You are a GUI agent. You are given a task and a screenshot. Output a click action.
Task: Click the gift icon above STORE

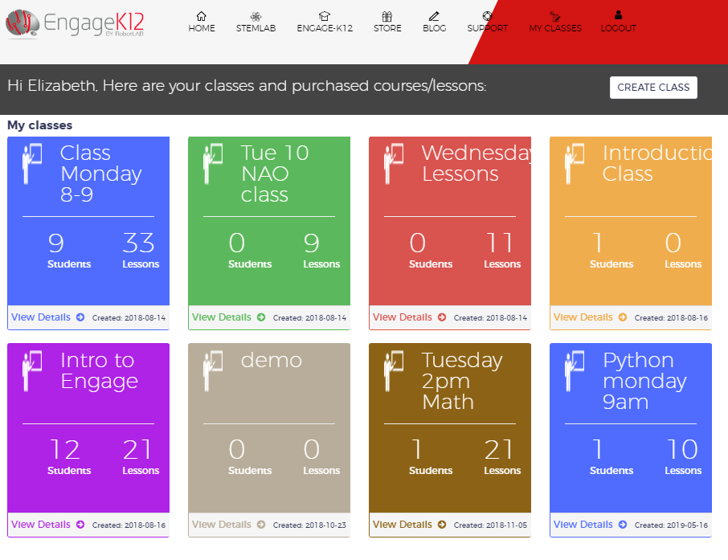coord(387,16)
